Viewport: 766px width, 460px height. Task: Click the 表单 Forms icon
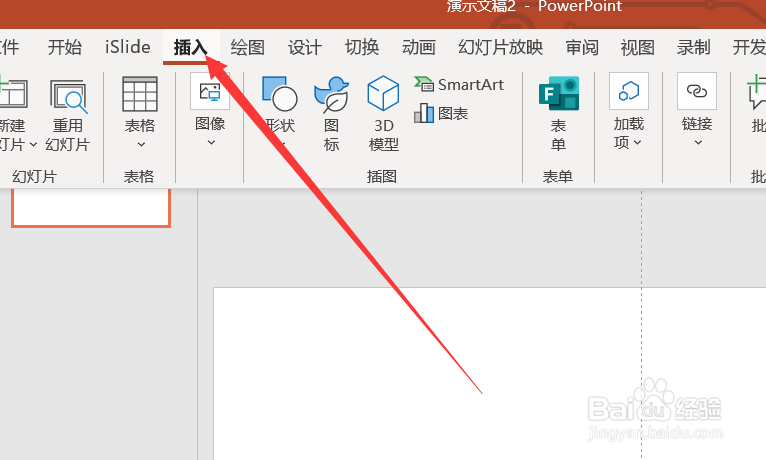tap(559, 93)
